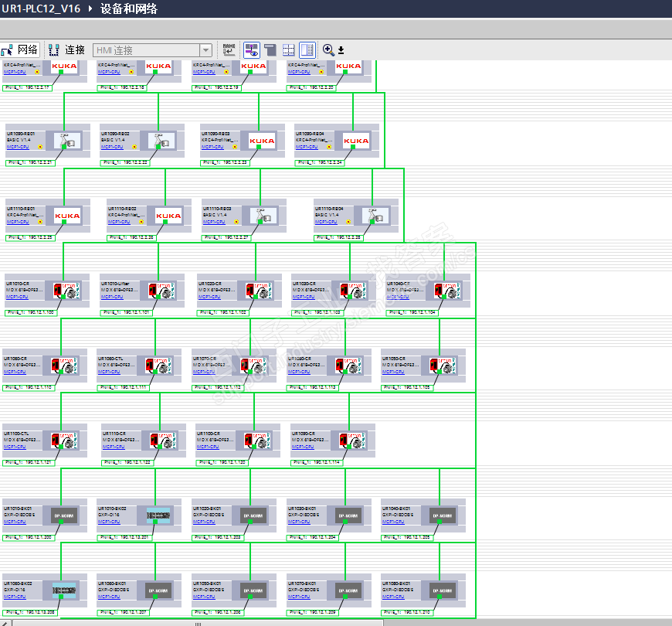This screenshot has width=672, height=626.
Task: Select DP-NORM icon of UR1040-BK01
Action: pyautogui.click(x=443, y=515)
